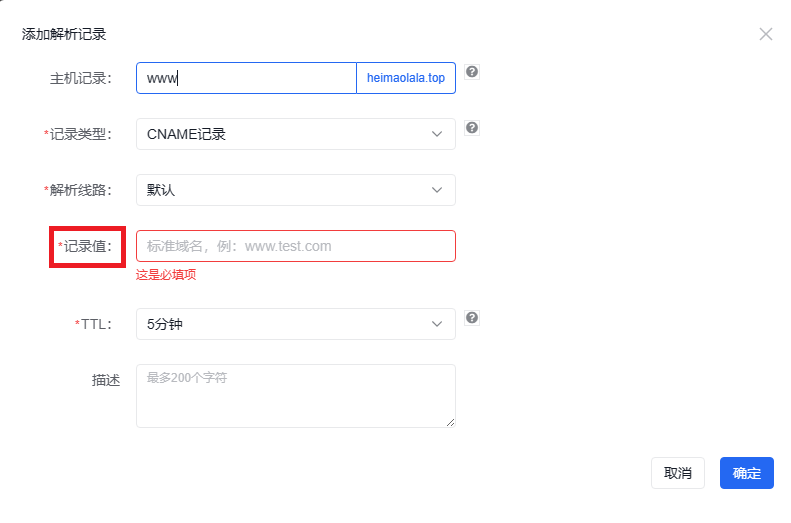Select the 解析线路 label text
Viewport: 791px width, 523px height.
(81, 190)
